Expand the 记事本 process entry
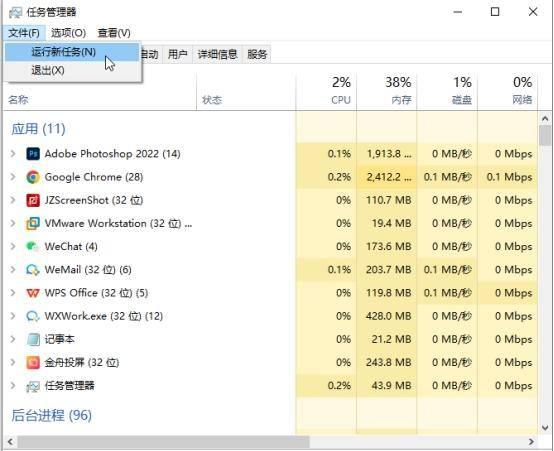 coord(13,339)
